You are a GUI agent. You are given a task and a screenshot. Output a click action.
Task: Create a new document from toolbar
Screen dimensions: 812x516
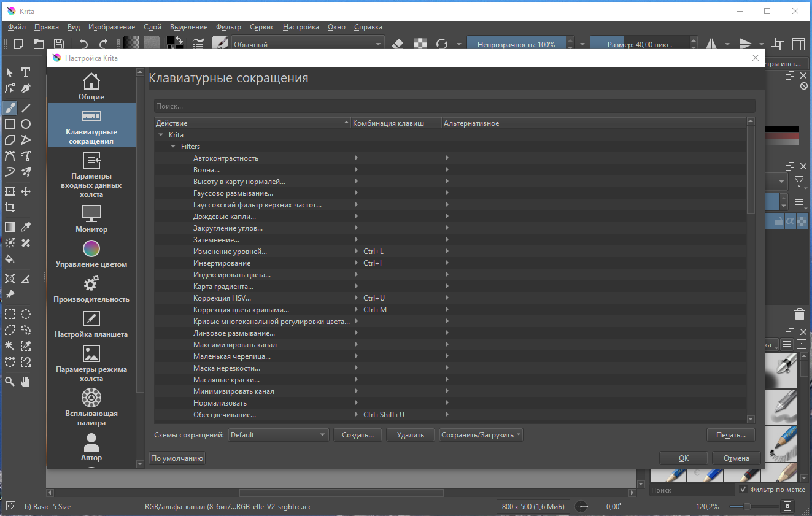[x=18, y=44]
